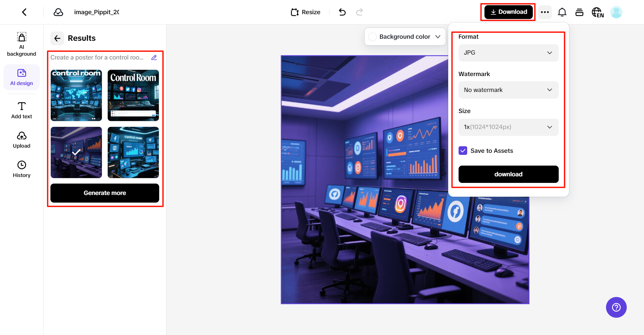The image size is (644, 335).
Task: Open the Size 1x dropdown
Action: click(x=508, y=127)
